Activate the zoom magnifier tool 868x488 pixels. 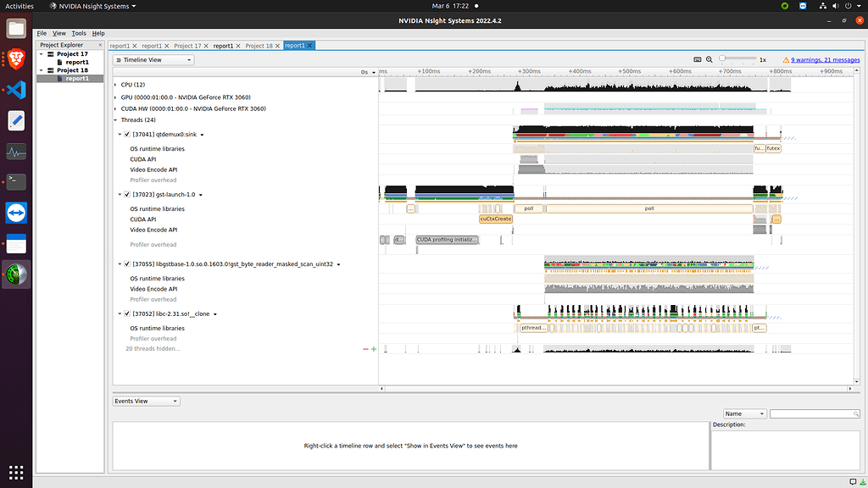[709, 59]
